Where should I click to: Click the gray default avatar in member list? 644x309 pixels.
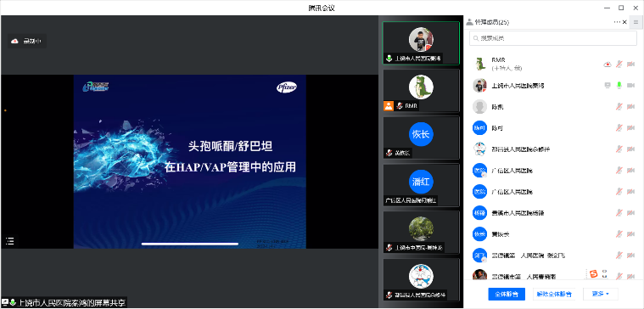(x=479, y=107)
